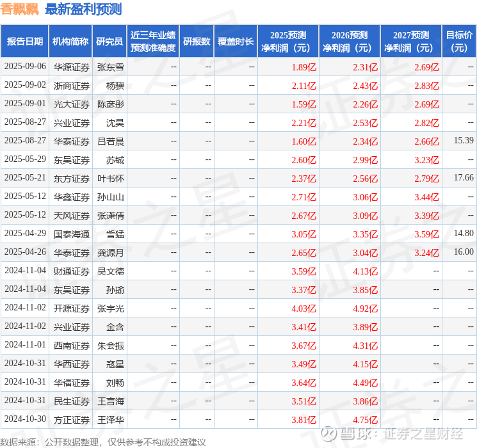Click the 目标价 column header
Screen dimensions: 477x448
click(x=459, y=42)
